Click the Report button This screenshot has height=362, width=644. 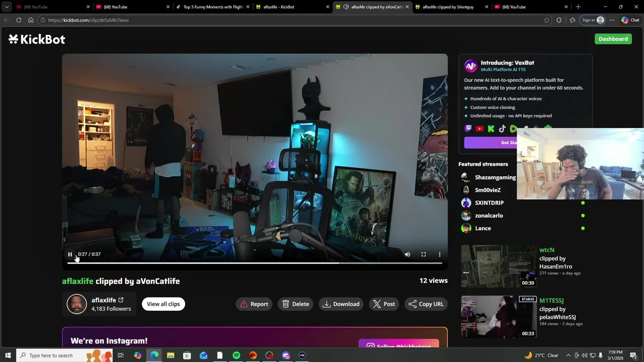point(254,304)
